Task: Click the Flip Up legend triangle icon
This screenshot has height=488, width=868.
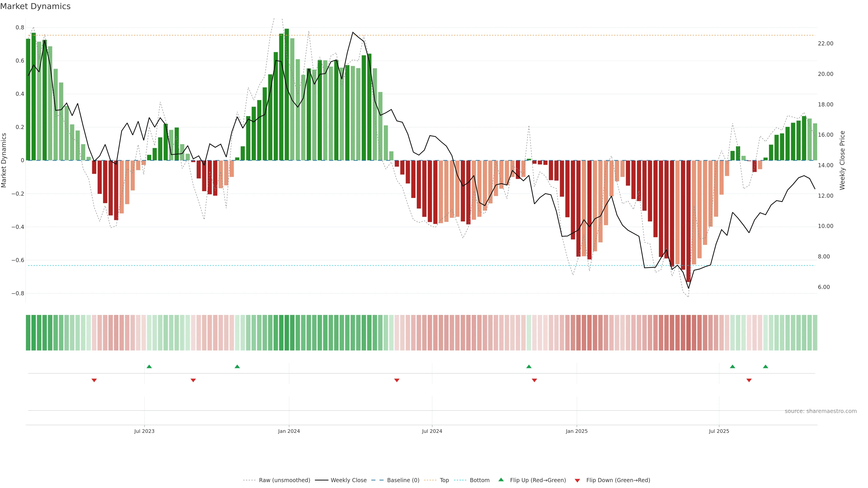Action: 501,480
